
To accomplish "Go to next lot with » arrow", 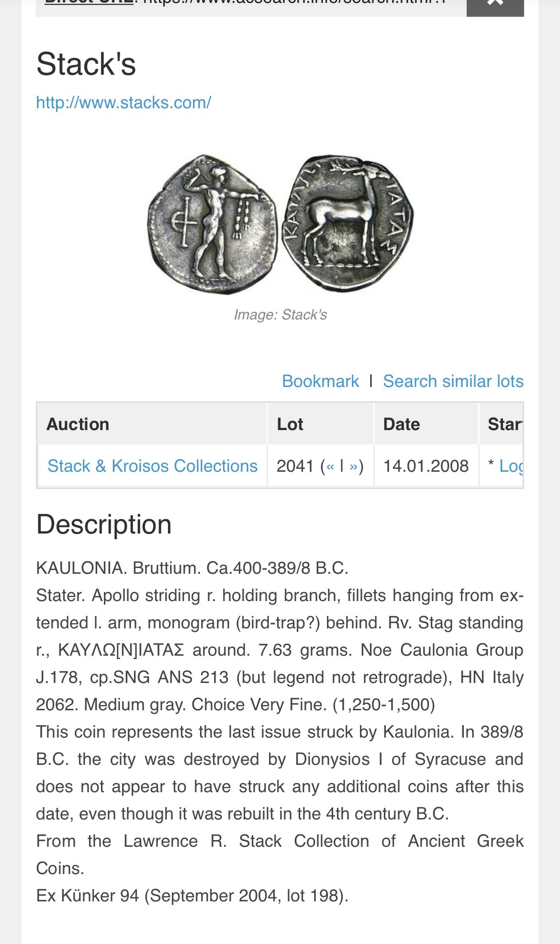I will pos(354,466).
